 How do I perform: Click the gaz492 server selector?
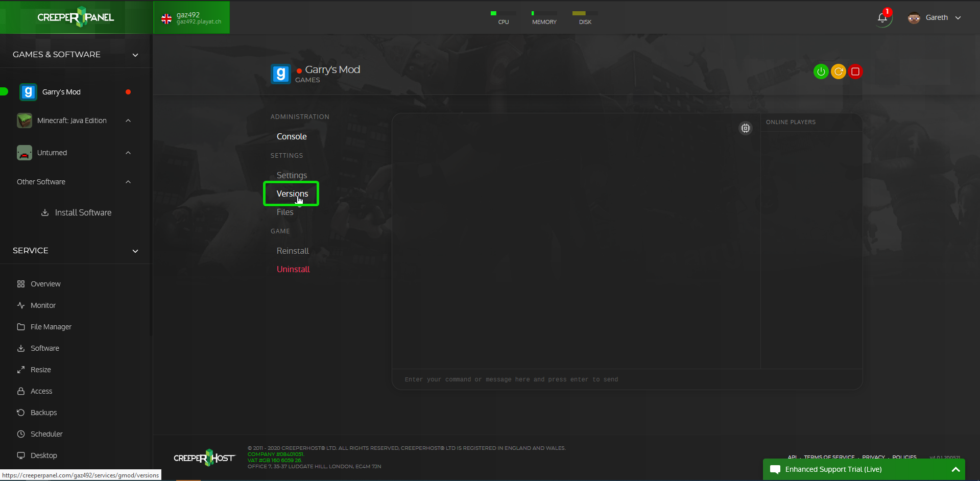click(x=192, y=17)
